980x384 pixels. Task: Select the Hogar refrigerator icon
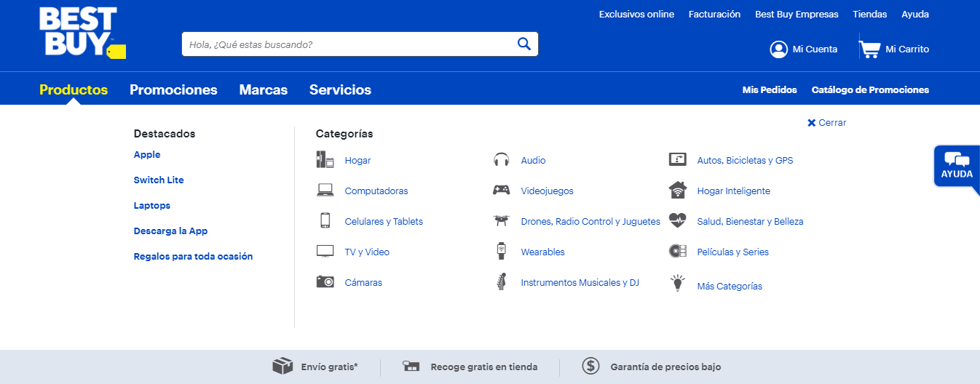(325, 160)
